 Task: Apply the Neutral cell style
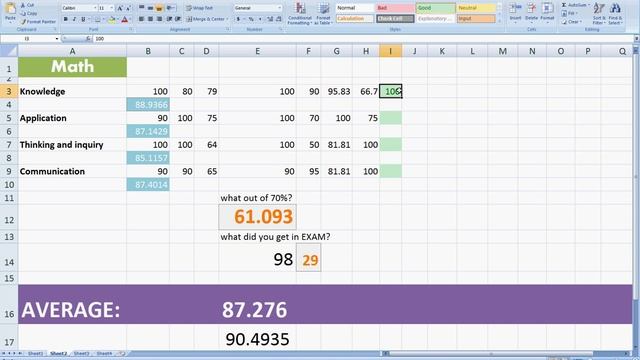pos(476,8)
